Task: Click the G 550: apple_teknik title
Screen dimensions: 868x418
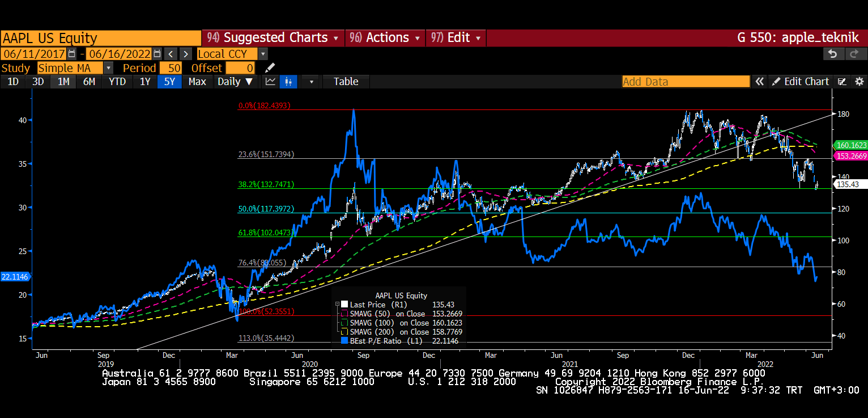Action: pyautogui.click(x=799, y=38)
